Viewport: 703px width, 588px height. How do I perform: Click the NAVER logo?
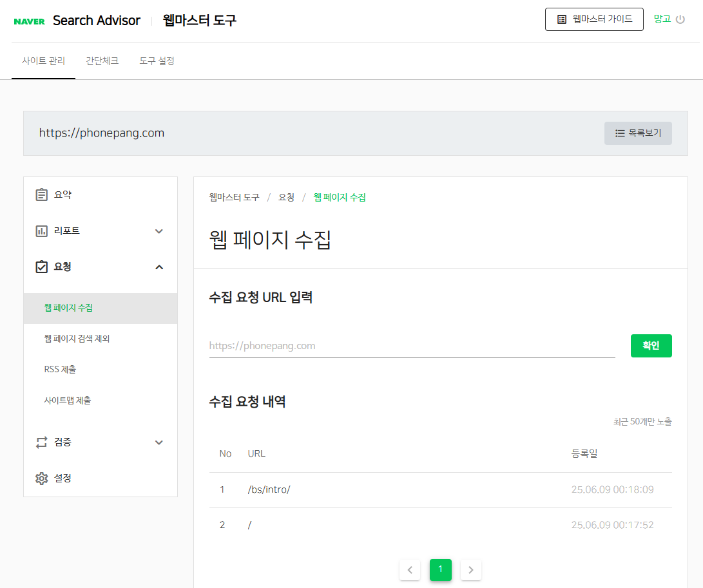point(29,21)
